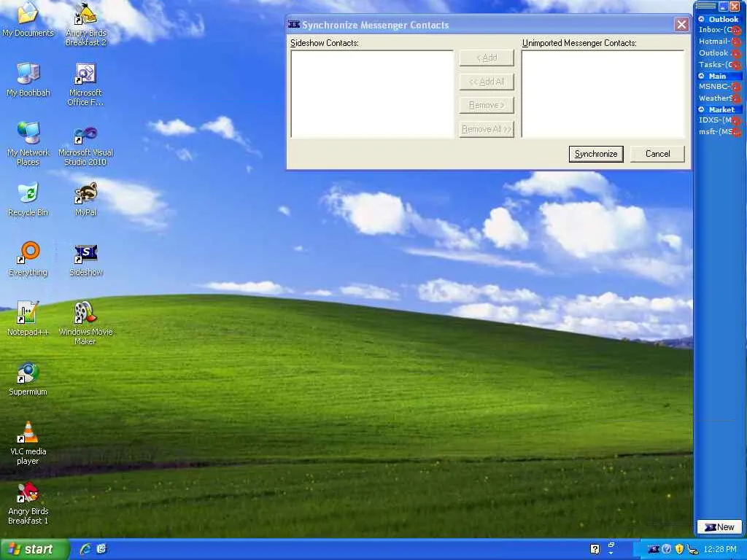Click the blue question mark tray icon
The height and width of the screenshot is (560, 747).
pos(667,549)
